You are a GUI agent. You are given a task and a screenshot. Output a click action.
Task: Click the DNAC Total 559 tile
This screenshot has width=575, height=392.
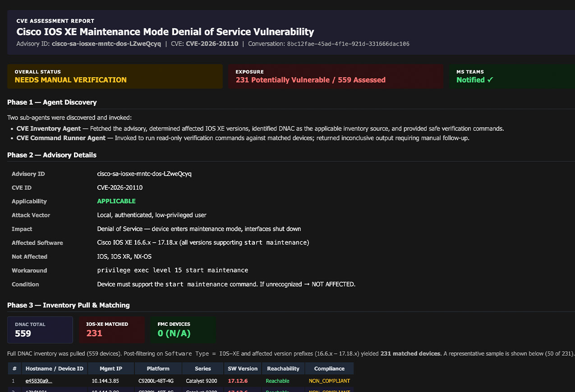pos(40,330)
